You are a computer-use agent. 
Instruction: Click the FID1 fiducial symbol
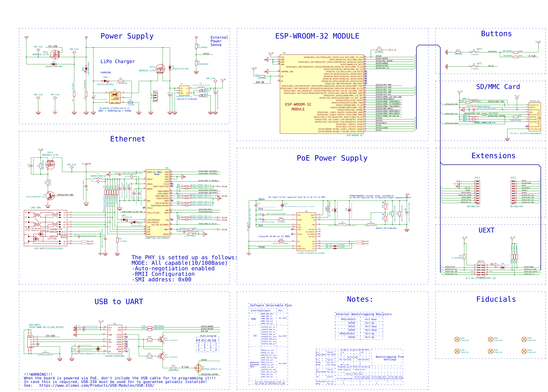457,339
